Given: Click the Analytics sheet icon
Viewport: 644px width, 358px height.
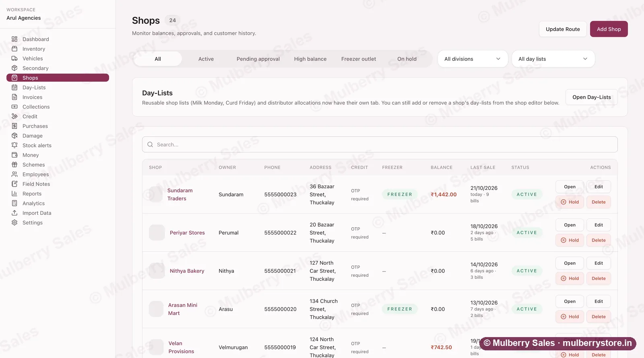Looking at the screenshot, I should [x=14, y=203].
